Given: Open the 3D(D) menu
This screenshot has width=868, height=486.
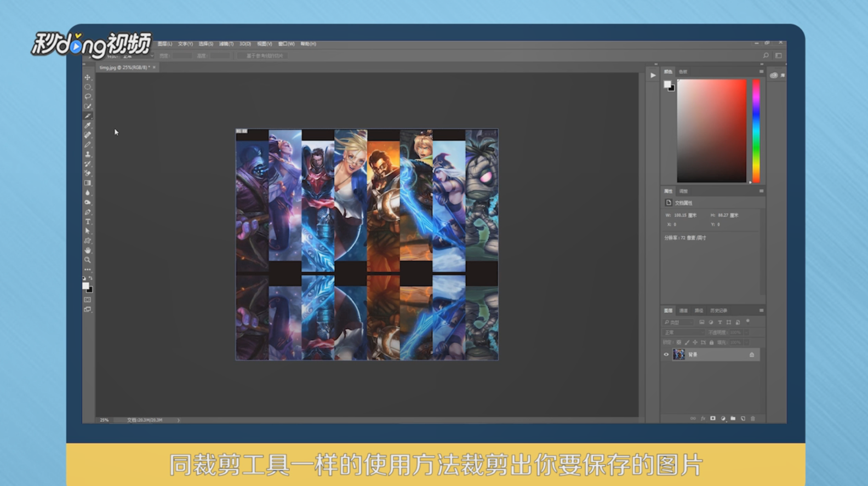Looking at the screenshot, I should [245, 44].
